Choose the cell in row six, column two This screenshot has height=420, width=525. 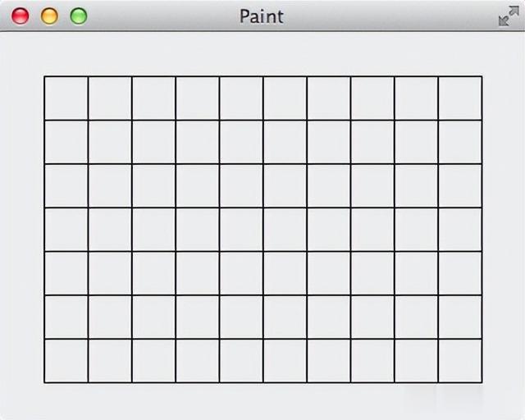(110, 317)
